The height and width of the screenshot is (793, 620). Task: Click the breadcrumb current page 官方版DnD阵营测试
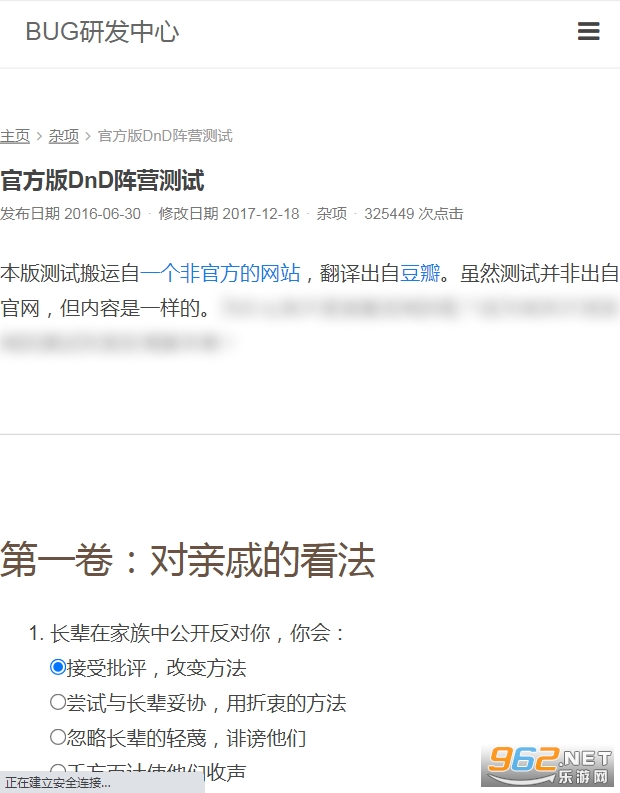coord(165,136)
